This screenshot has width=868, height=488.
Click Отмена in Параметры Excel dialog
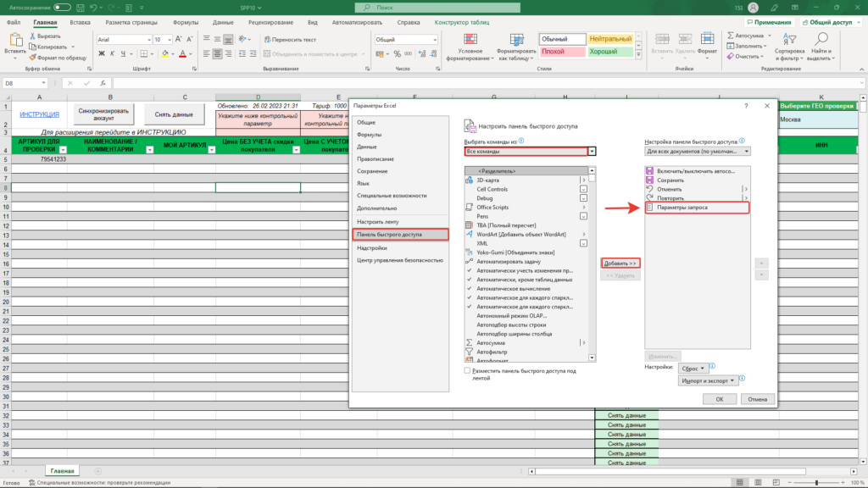(x=757, y=399)
